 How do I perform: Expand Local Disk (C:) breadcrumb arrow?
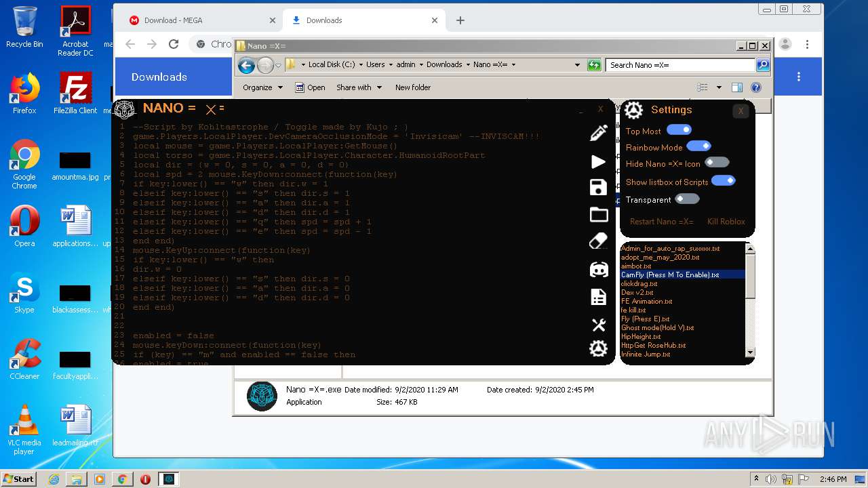pyautogui.click(x=361, y=65)
